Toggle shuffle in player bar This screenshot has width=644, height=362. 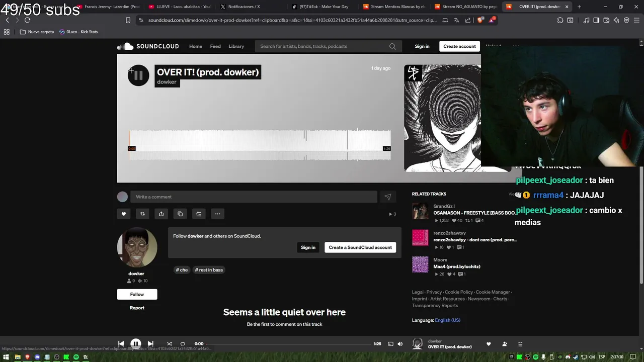(x=169, y=344)
